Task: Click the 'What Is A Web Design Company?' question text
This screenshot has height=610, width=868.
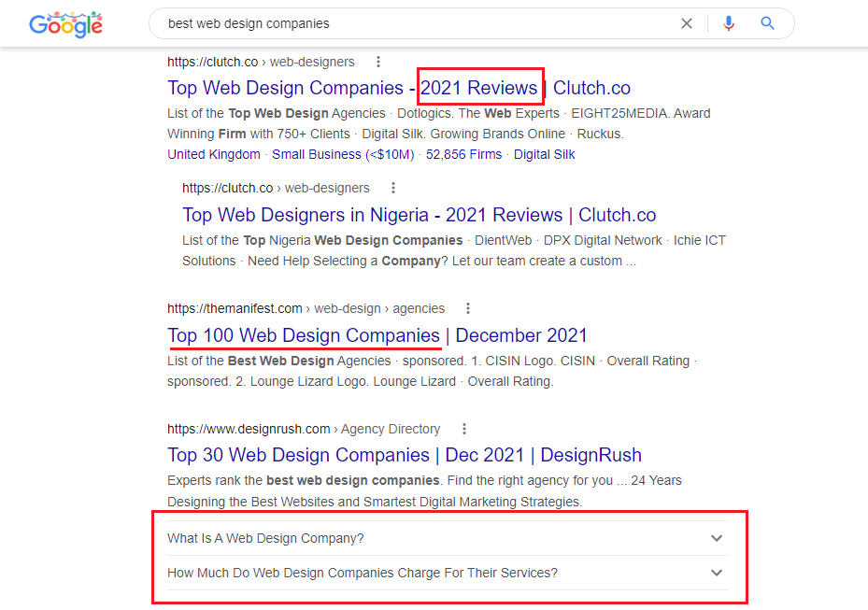Action: tap(265, 538)
